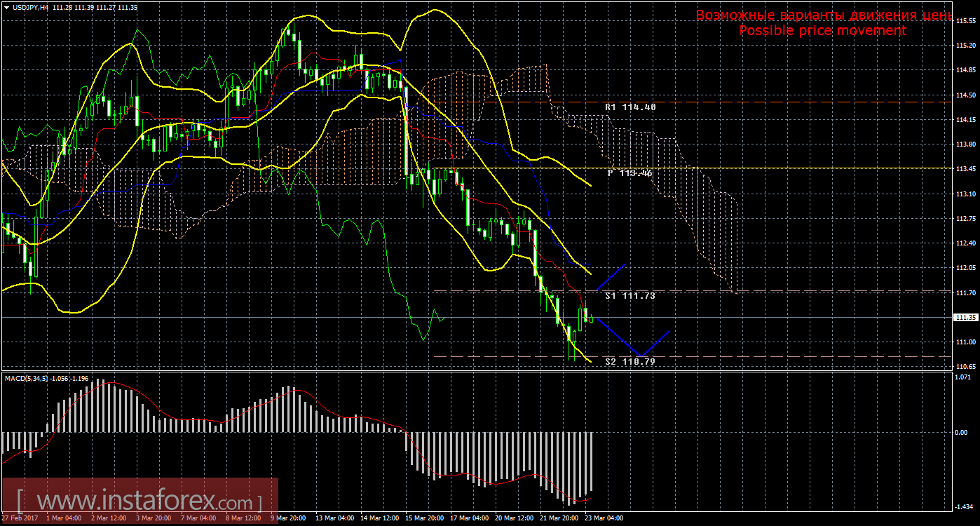980x526 pixels.
Task: Select the 9 Mar 20:00 time label
Action: [289, 518]
